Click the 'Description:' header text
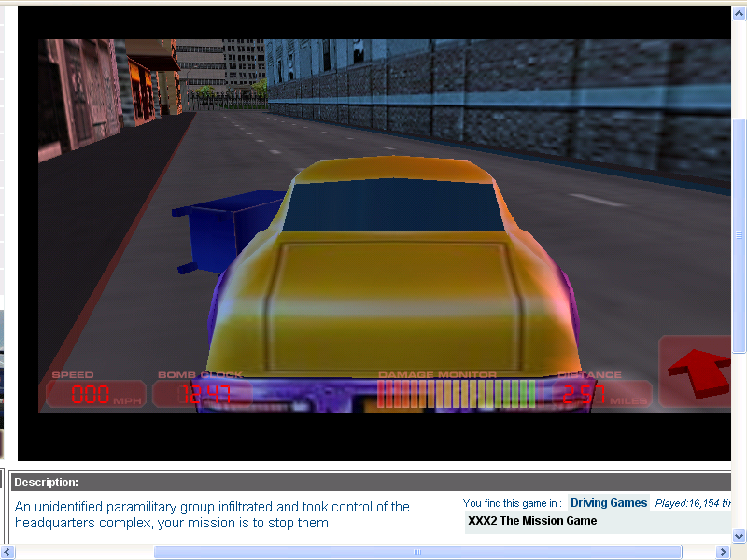747x560 pixels. [x=46, y=482]
